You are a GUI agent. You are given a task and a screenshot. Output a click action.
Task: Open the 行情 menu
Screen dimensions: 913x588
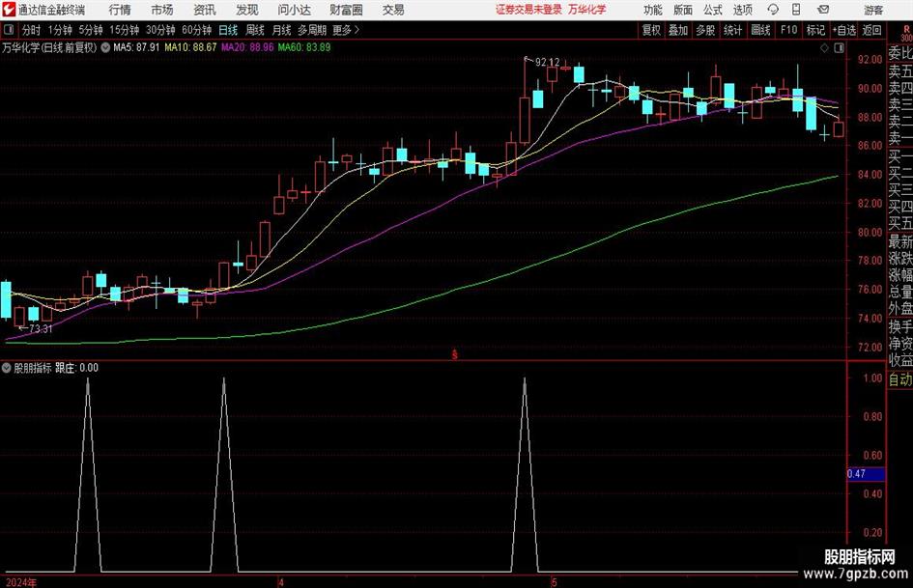point(120,10)
